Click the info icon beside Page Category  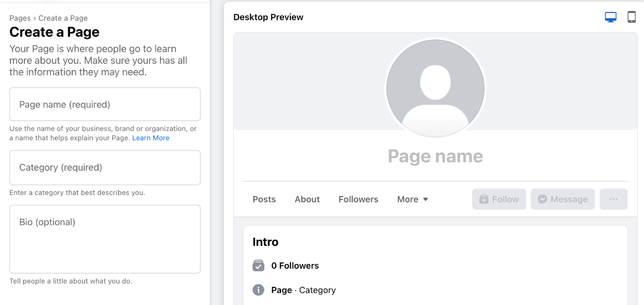[258, 290]
